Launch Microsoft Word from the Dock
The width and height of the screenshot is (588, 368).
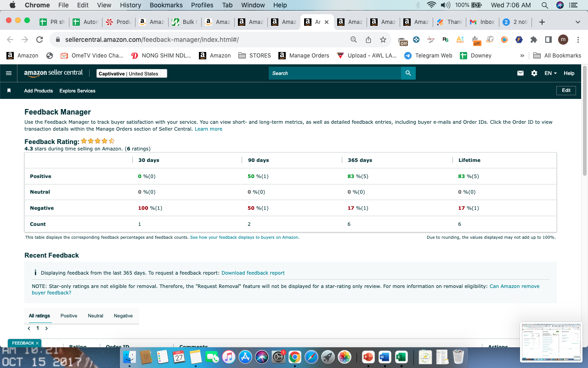384,356
